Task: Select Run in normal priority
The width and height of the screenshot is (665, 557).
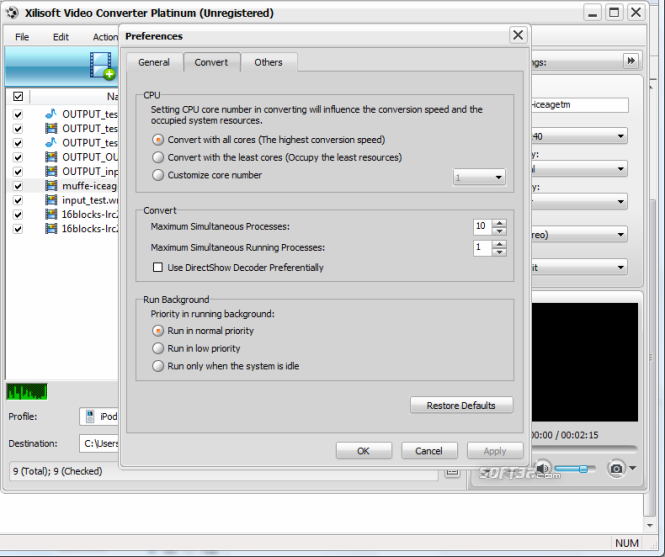Action: pos(158,330)
